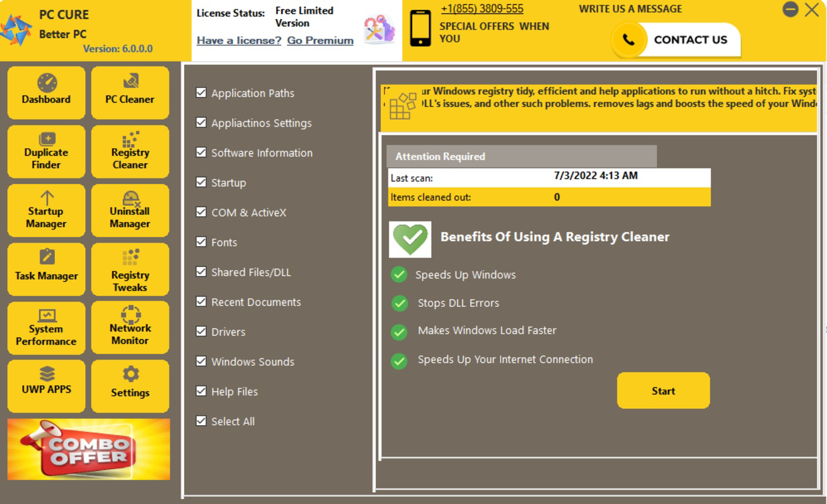Click the last scan date value
This screenshot has height=504, width=827.
(596, 176)
